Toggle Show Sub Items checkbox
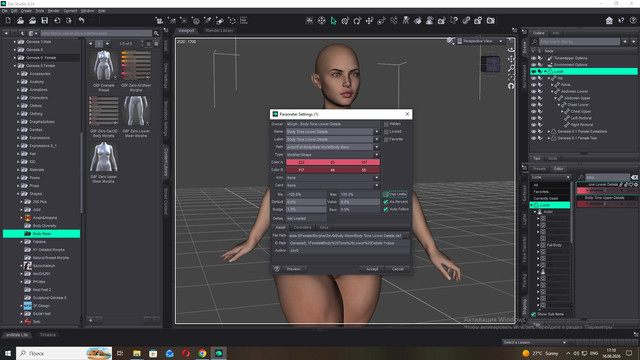 [x=533, y=314]
